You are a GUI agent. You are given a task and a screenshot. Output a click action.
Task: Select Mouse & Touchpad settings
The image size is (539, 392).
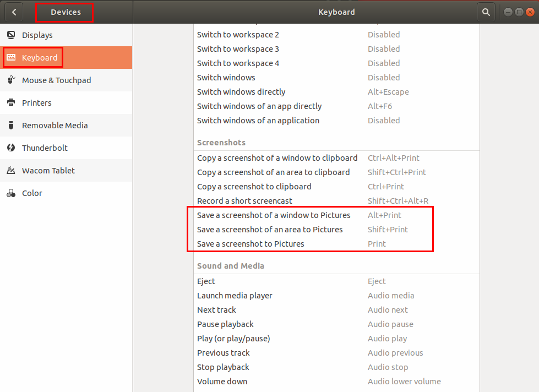[x=66, y=80]
